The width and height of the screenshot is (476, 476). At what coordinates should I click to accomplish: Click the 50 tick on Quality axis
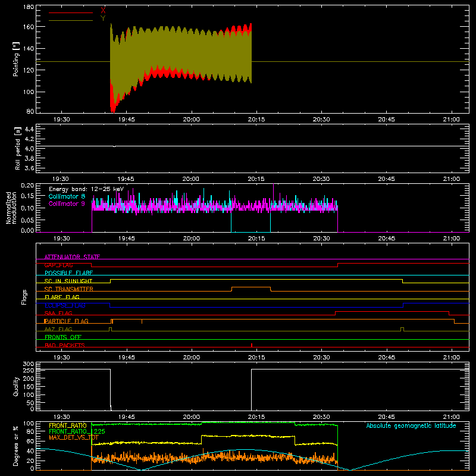(x=30, y=403)
